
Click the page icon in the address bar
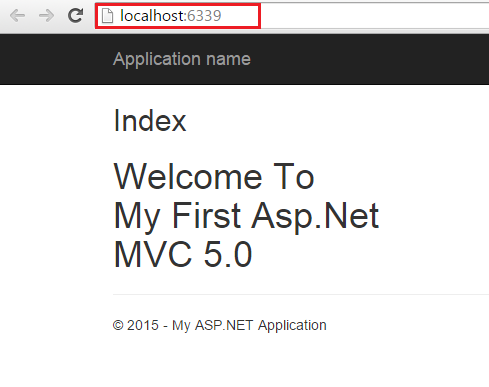107,16
